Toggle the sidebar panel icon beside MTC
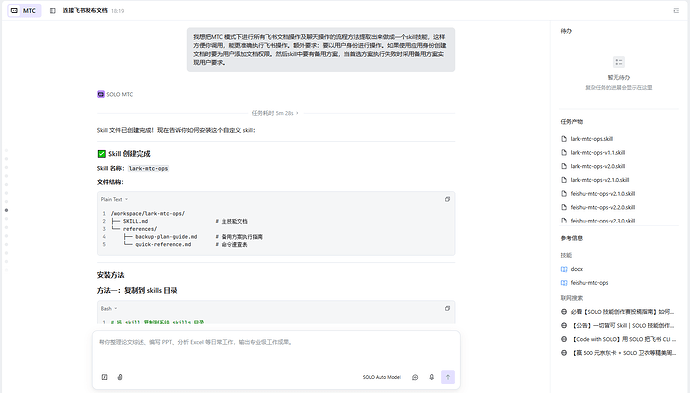This screenshot has width=690, height=393. point(53,11)
